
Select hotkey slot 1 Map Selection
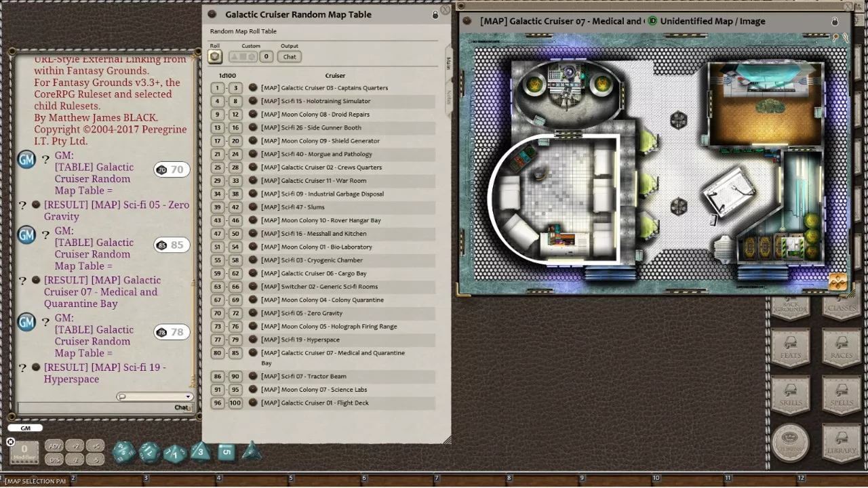point(37,481)
